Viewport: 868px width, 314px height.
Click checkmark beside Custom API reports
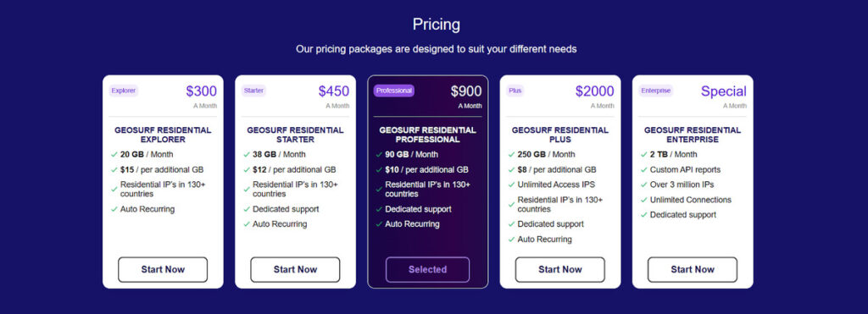(644, 170)
